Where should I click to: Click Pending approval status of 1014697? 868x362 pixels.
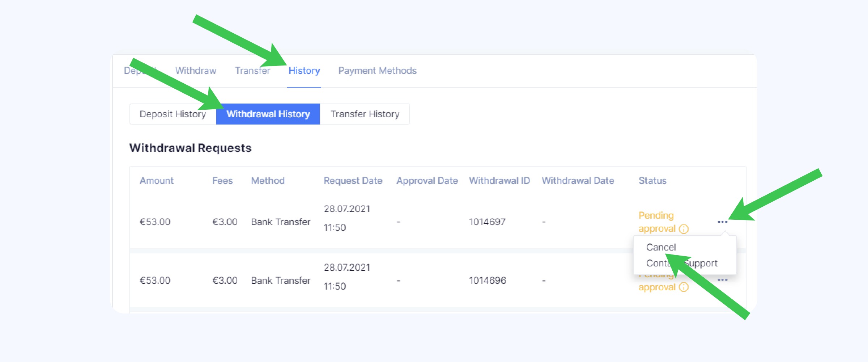(657, 222)
